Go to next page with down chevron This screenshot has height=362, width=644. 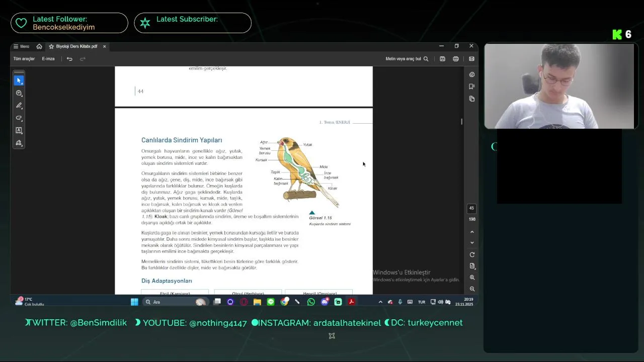point(472,243)
